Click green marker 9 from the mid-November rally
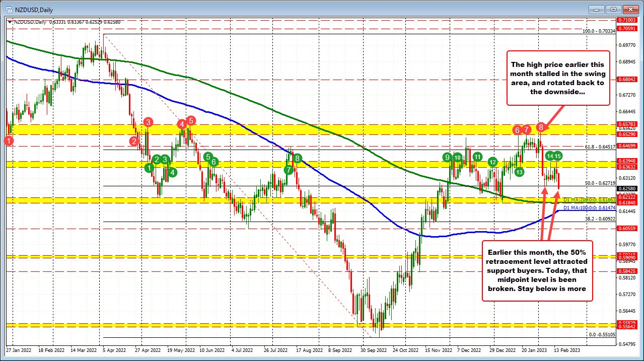This screenshot has height=361, width=644. click(447, 158)
